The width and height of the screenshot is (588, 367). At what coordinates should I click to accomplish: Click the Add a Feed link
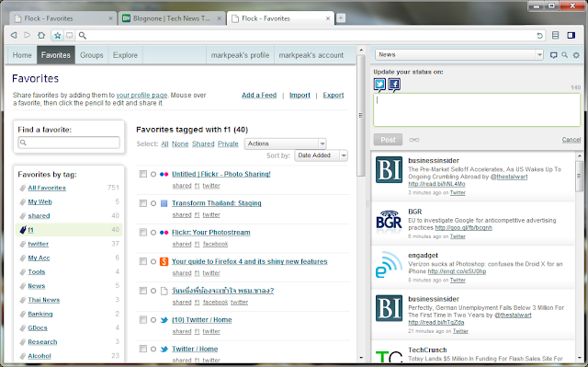click(259, 96)
